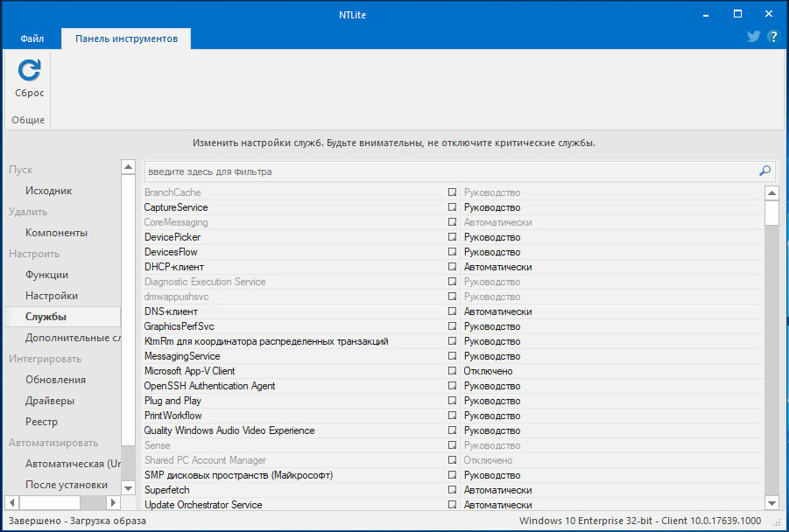The height and width of the screenshot is (532, 789).
Task: Open startup type value for GraphicsPerfSvc
Action: pos(491,326)
